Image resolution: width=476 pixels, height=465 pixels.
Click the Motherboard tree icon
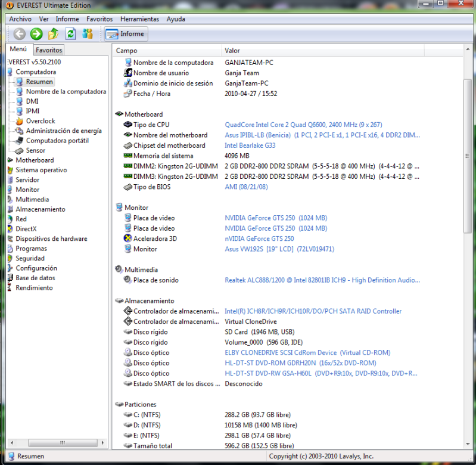[x=10, y=160]
